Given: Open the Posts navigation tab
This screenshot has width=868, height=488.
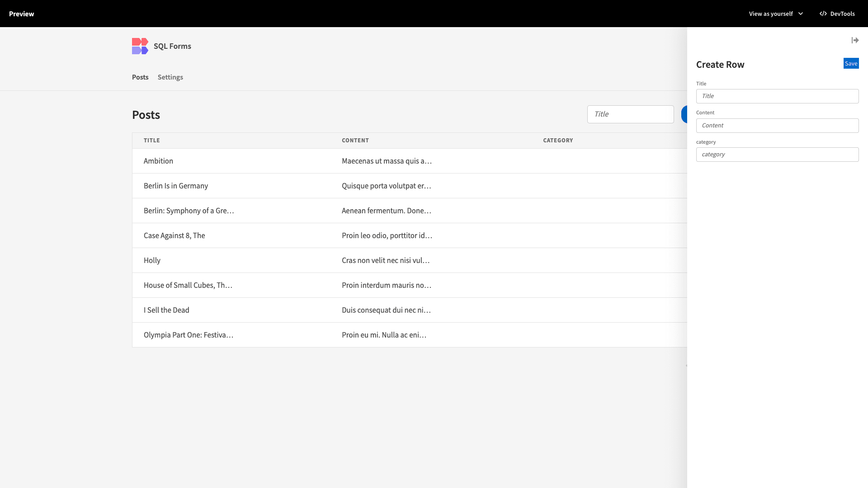Looking at the screenshot, I should (140, 77).
